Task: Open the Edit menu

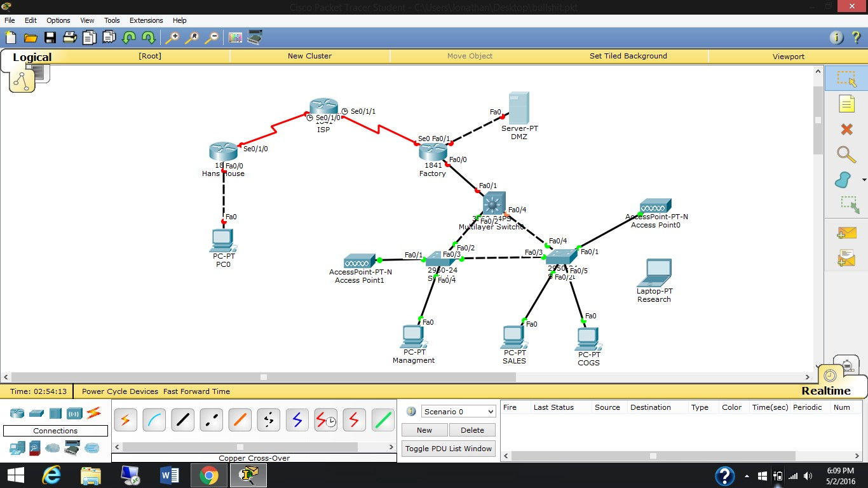Action: click(x=31, y=20)
